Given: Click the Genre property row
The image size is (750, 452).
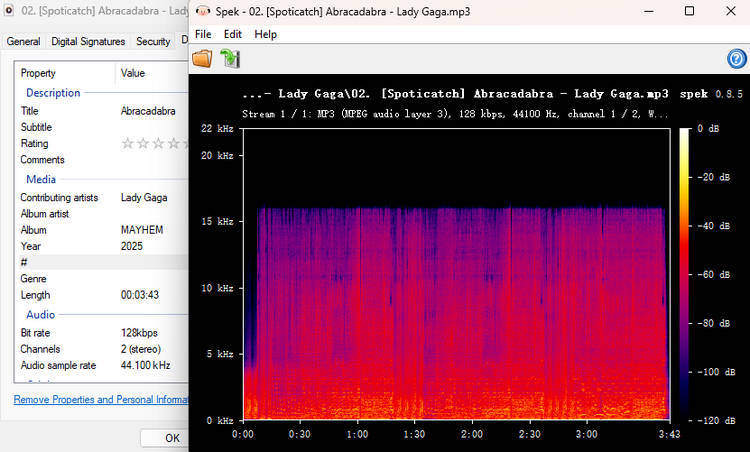Looking at the screenshot, I should [102, 279].
